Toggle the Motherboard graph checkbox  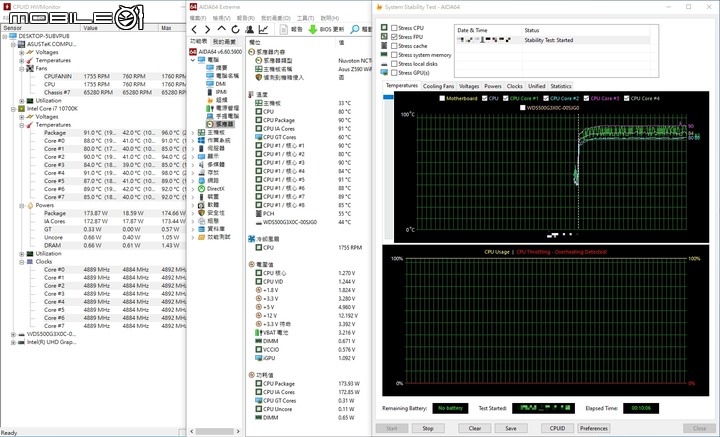(x=442, y=98)
